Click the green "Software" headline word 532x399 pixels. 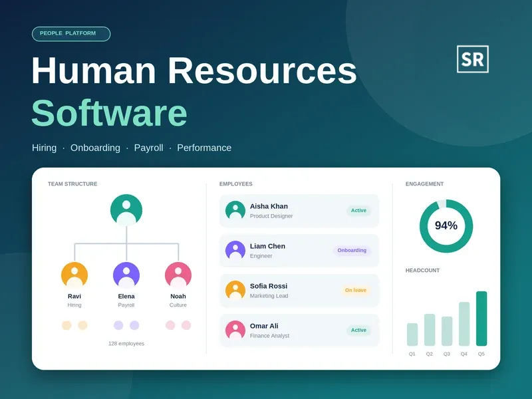[x=109, y=113]
